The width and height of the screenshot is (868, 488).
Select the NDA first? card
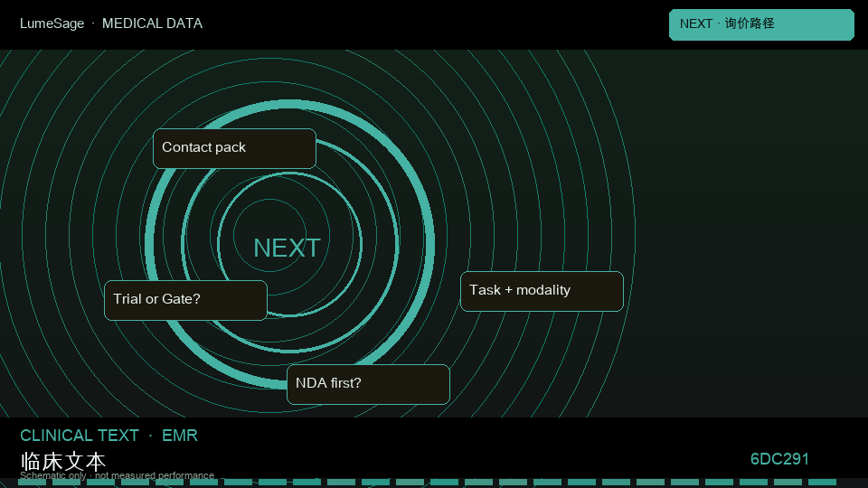coord(368,384)
